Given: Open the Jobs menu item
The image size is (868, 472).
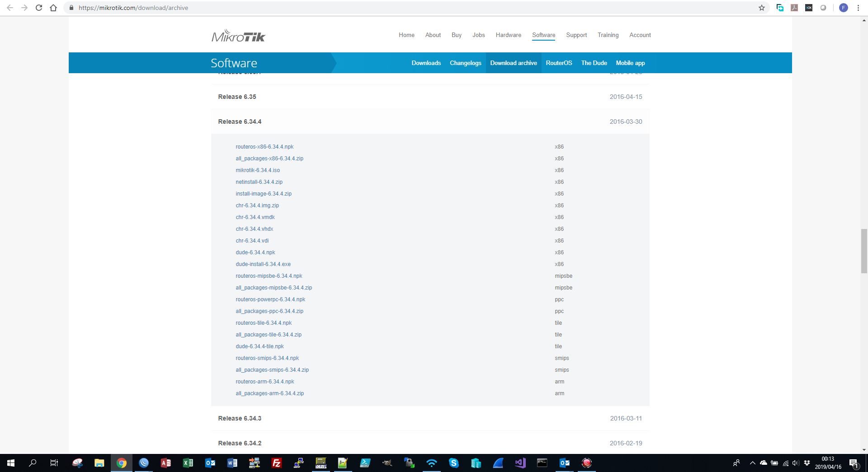Looking at the screenshot, I should (478, 35).
